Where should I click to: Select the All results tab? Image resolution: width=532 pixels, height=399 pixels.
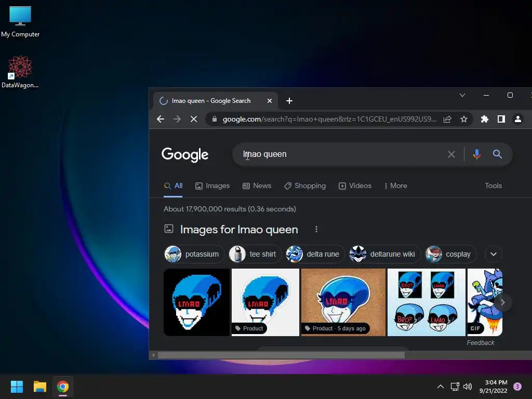click(174, 185)
